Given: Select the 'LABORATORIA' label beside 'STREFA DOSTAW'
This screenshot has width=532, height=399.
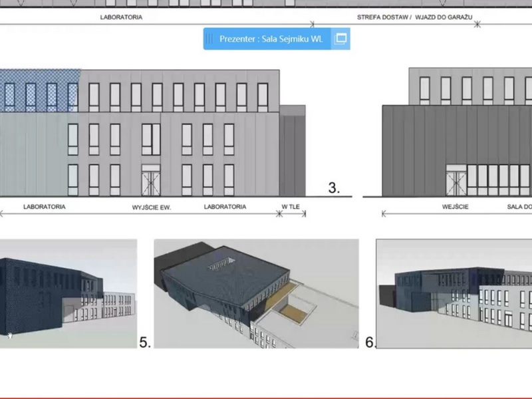Looking at the screenshot, I should tap(121, 17).
